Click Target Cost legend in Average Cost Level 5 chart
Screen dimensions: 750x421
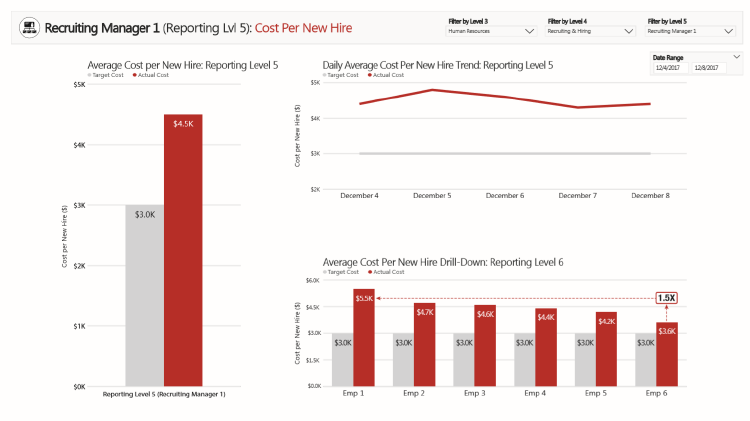pos(106,75)
